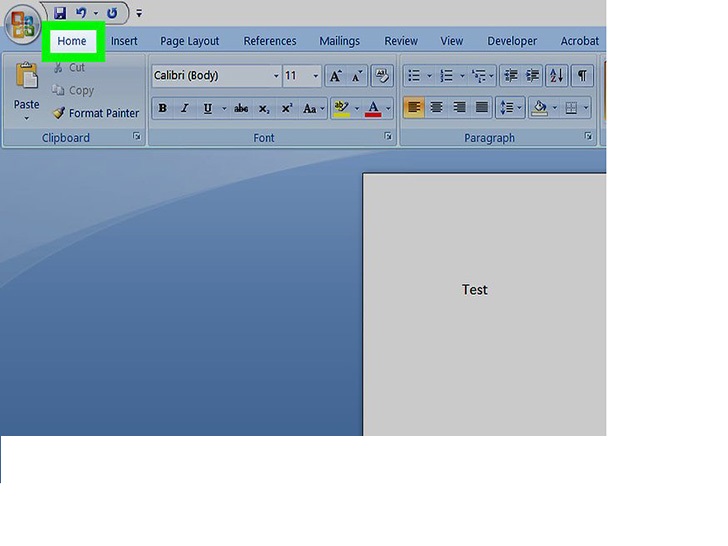Expand the font name dropdown arrow
728x546 pixels.
(276, 76)
